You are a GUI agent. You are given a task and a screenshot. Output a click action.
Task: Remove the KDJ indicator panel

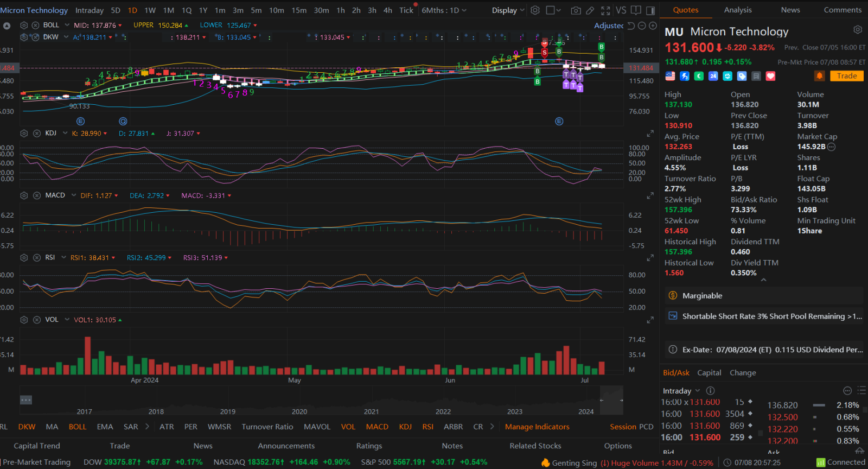point(37,134)
